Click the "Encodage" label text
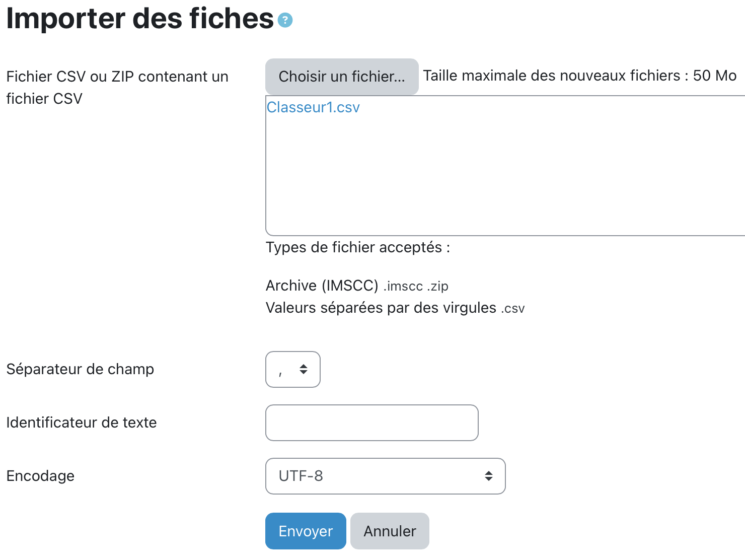 point(40,476)
